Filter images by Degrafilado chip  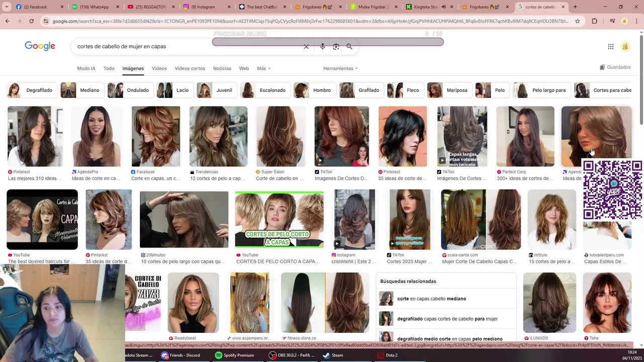[x=32, y=90]
